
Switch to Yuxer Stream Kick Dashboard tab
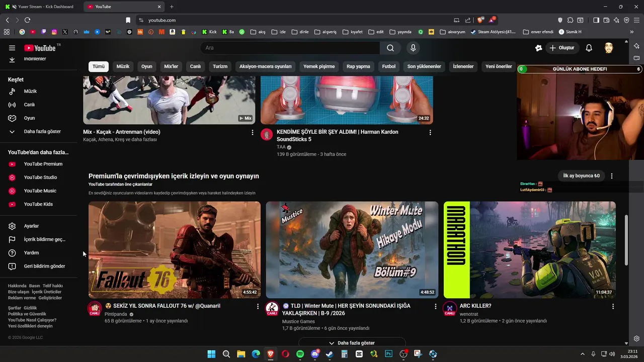[x=40, y=7]
